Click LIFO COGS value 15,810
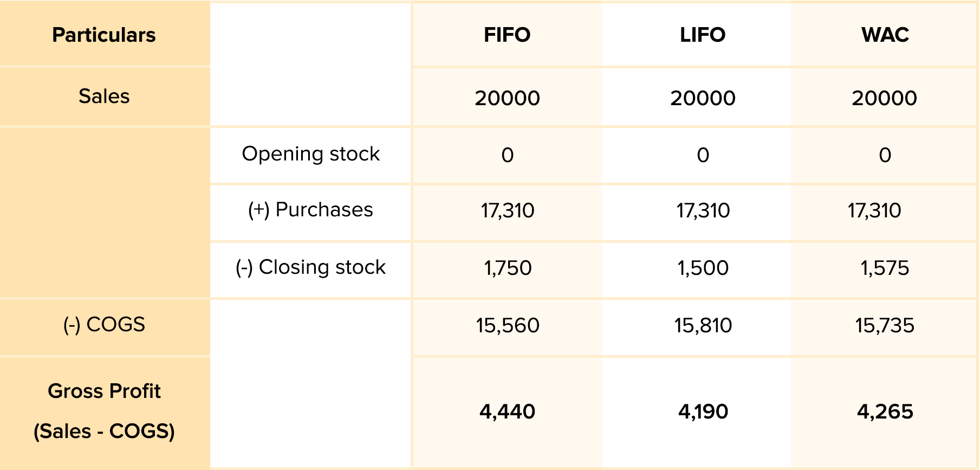The height and width of the screenshot is (470, 980). (x=703, y=326)
